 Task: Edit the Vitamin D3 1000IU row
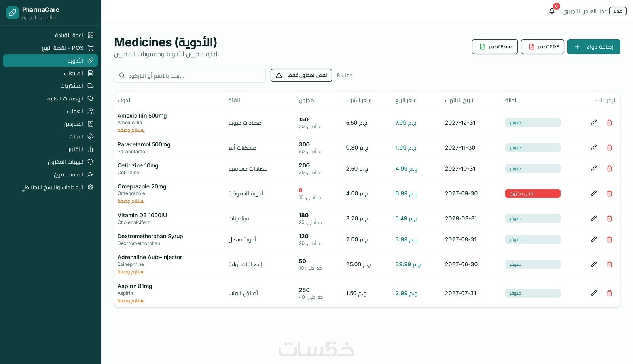point(594,218)
